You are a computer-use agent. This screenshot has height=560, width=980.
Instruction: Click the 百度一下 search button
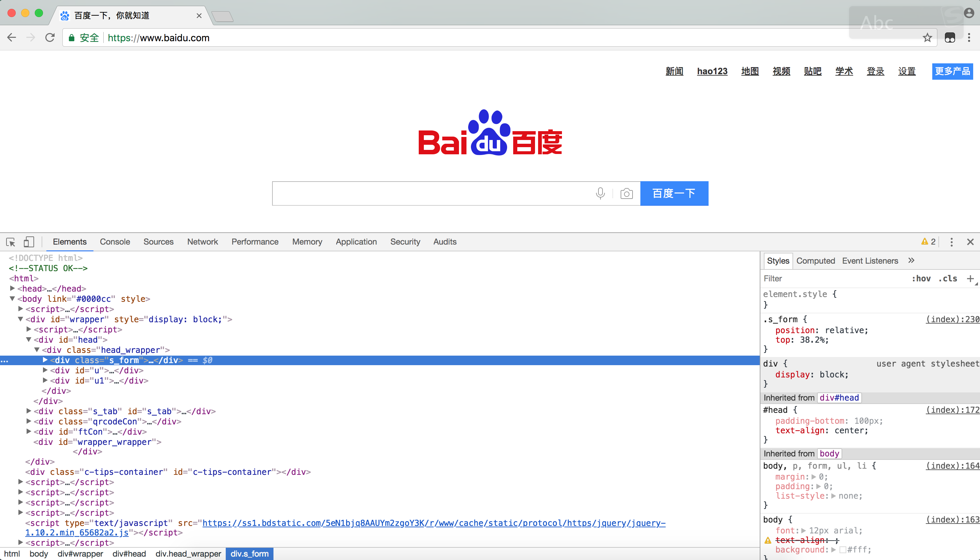(674, 193)
